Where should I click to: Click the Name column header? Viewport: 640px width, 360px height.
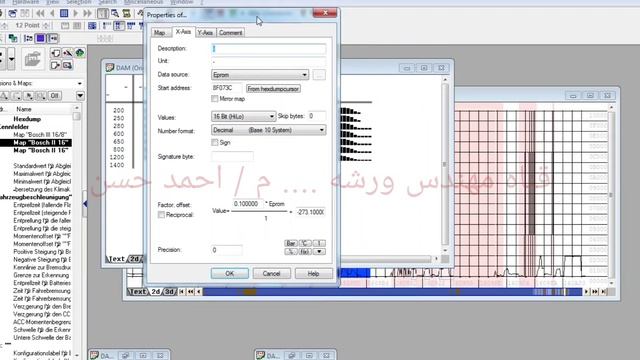24,109
